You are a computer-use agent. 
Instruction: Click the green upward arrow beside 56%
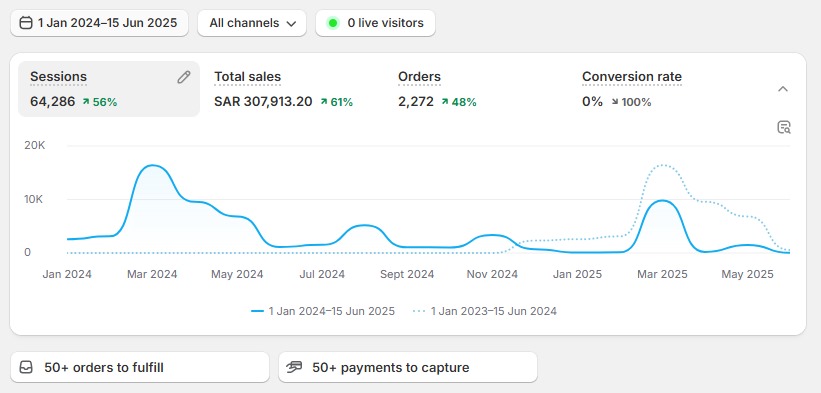pyautogui.click(x=86, y=102)
